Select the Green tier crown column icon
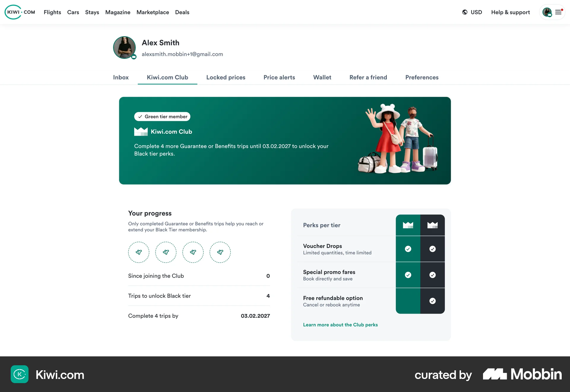 (408, 225)
